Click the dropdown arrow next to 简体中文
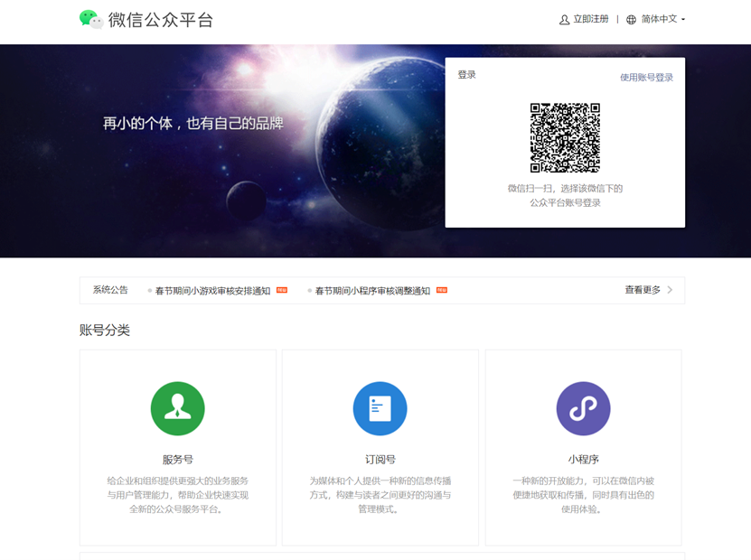 coord(683,20)
